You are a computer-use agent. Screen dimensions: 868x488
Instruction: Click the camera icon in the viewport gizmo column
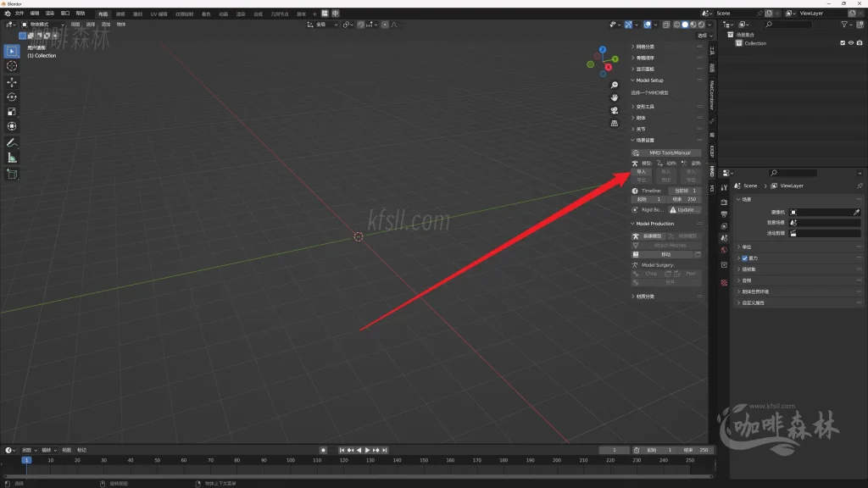coord(615,111)
